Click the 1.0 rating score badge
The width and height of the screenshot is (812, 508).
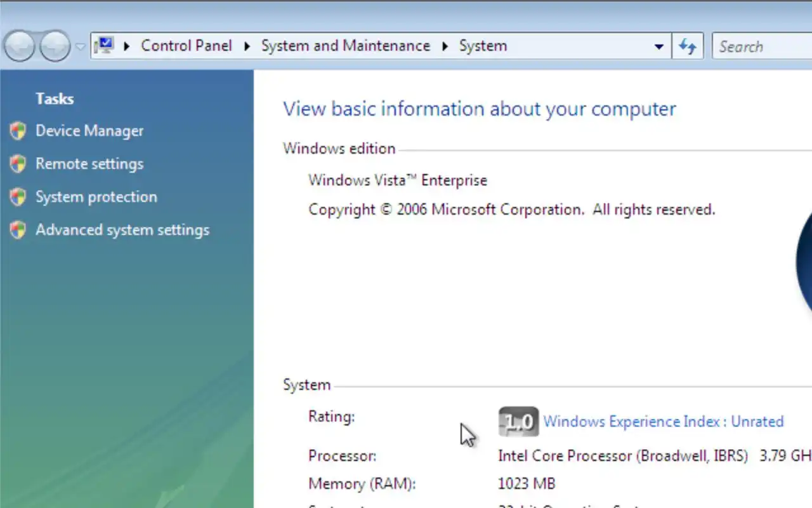click(519, 422)
